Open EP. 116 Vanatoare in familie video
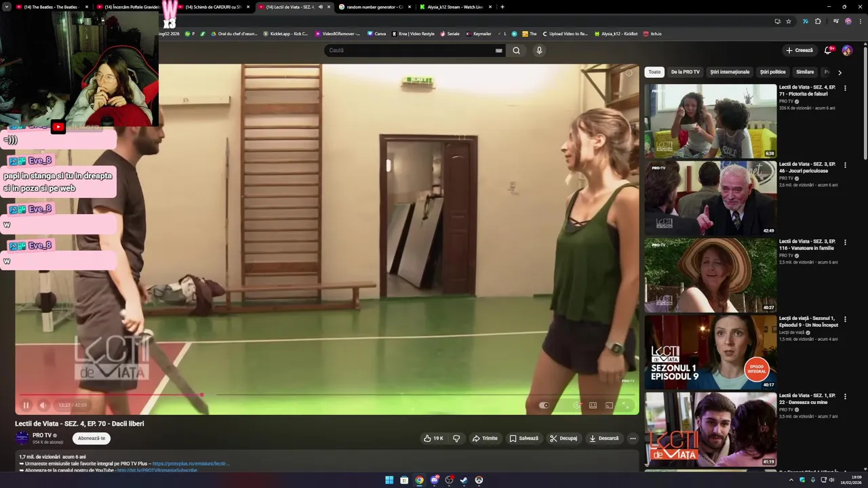The width and height of the screenshot is (868, 488). click(x=710, y=275)
